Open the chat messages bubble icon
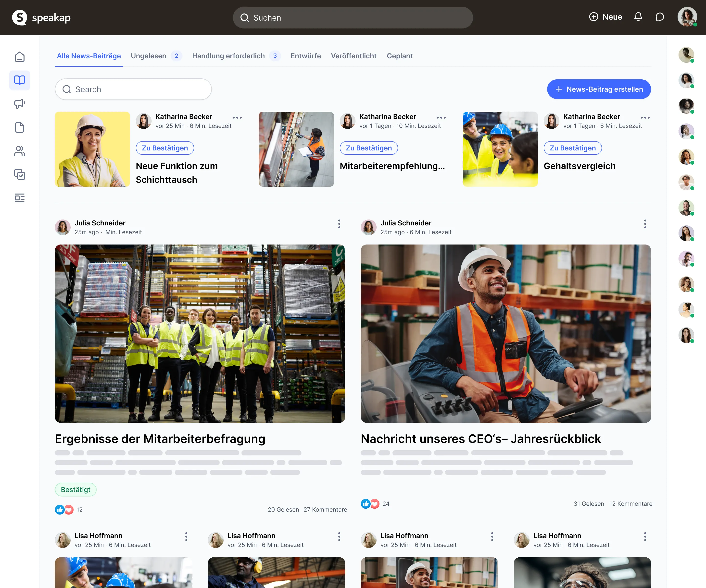The width and height of the screenshot is (706, 588). tap(660, 17)
